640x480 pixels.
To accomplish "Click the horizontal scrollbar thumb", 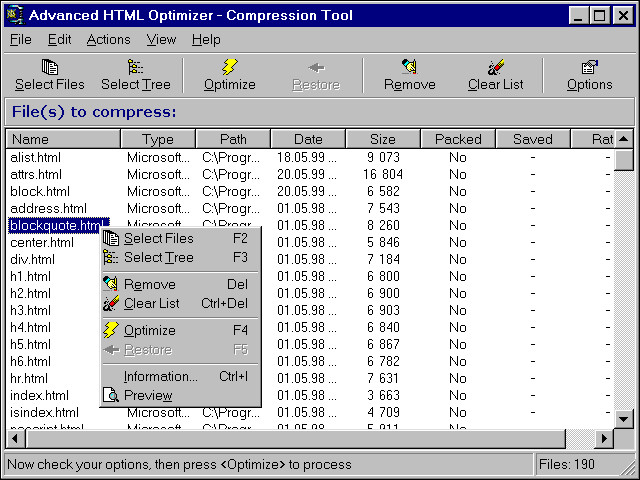I will (296, 439).
